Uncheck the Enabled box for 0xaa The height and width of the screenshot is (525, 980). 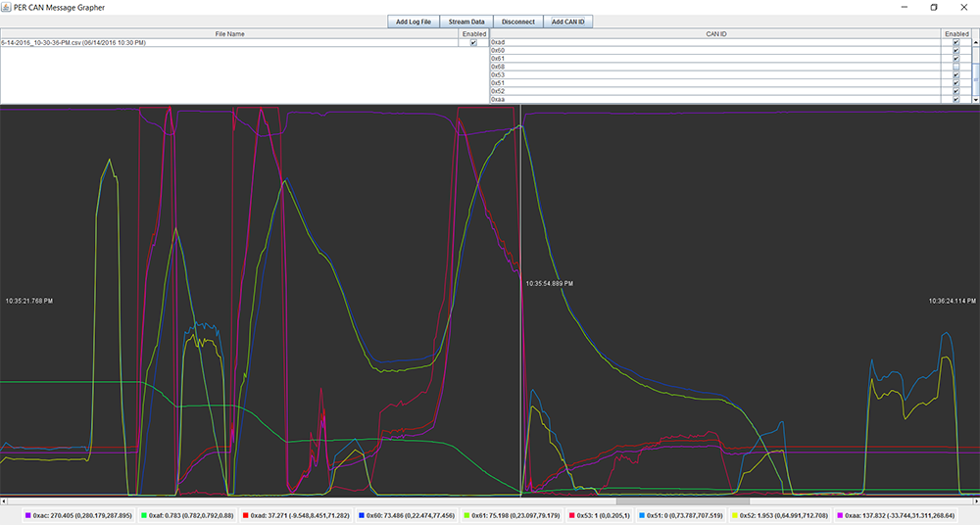tap(955, 99)
